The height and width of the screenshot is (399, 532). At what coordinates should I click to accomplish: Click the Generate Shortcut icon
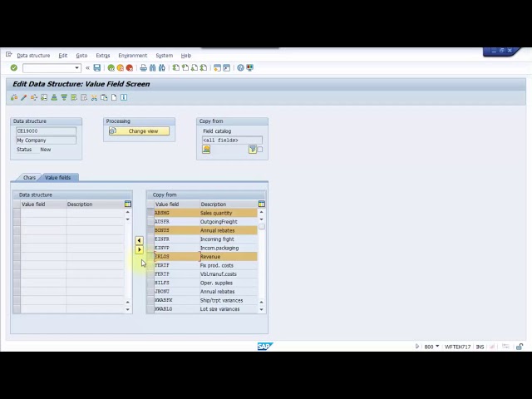pos(226,68)
